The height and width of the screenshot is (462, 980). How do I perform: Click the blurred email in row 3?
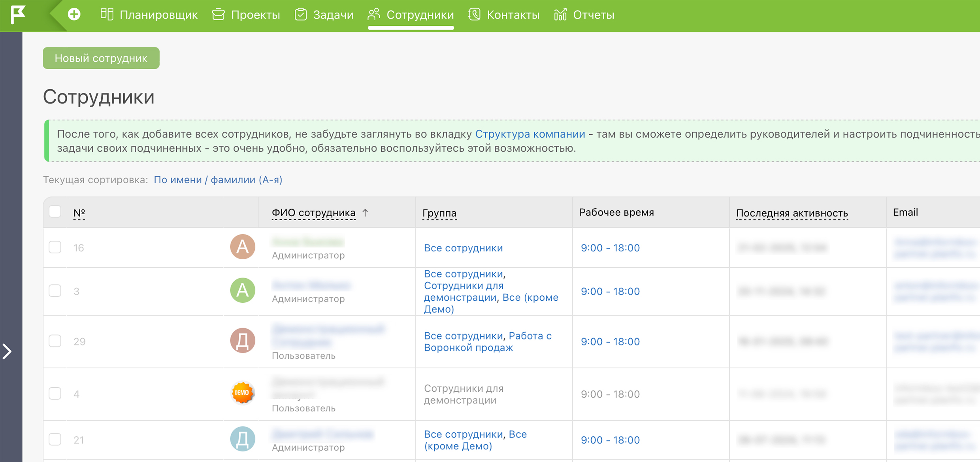coord(936,291)
